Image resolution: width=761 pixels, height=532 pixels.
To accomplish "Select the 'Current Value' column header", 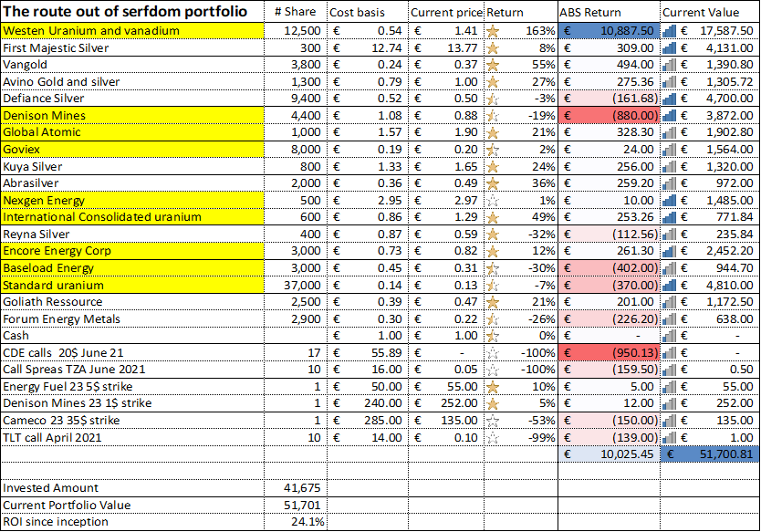I will (701, 13).
